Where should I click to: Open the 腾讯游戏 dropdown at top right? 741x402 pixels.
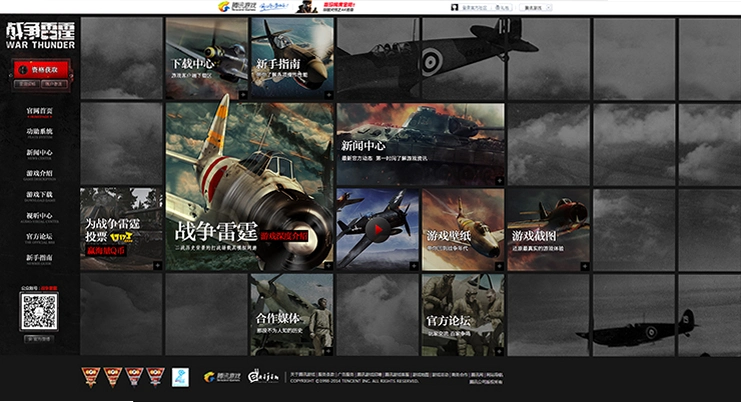535,8
